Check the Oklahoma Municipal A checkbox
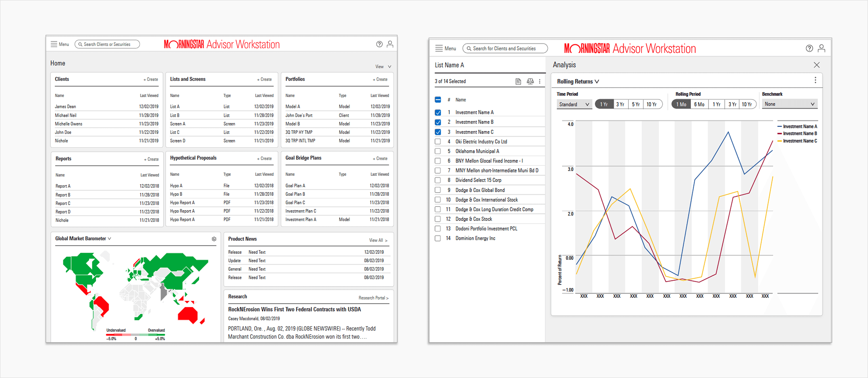Screen dimensions: 868x378 pyautogui.click(x=438, y=151)
